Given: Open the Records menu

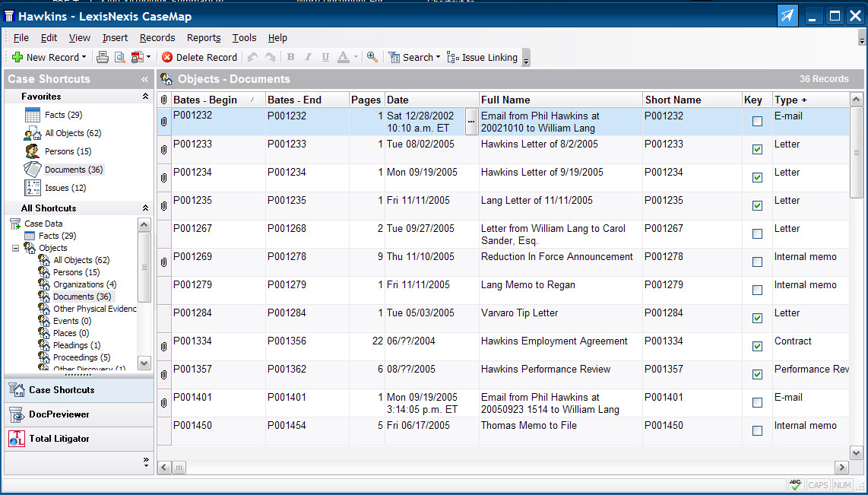Looking at the screenshot, I should 157,38.
